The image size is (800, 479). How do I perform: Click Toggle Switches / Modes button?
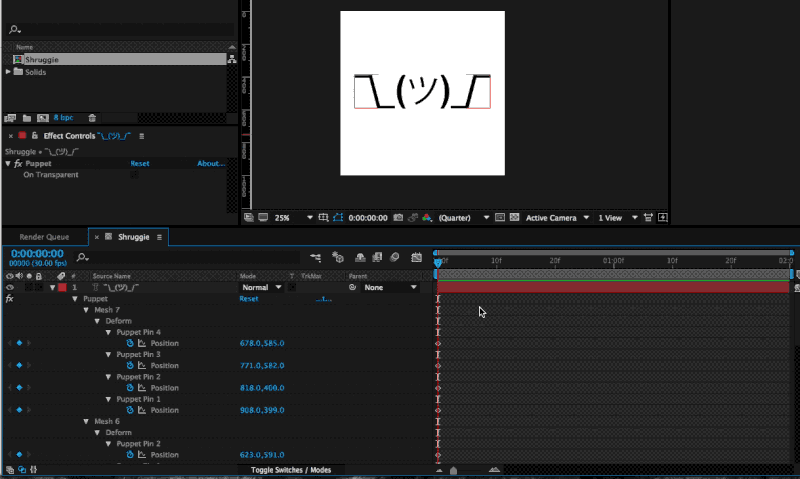click(x=291, y=470)
